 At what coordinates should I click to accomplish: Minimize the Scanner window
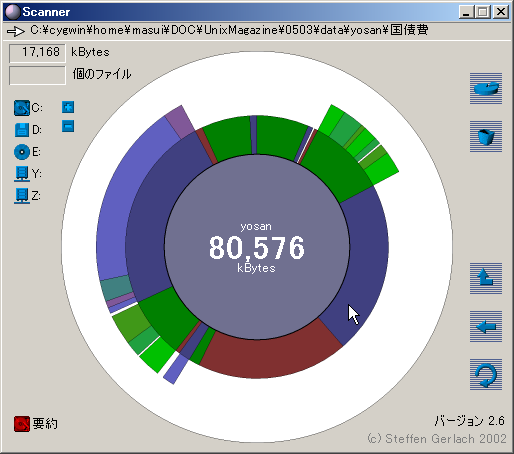[x=466, y=12]
